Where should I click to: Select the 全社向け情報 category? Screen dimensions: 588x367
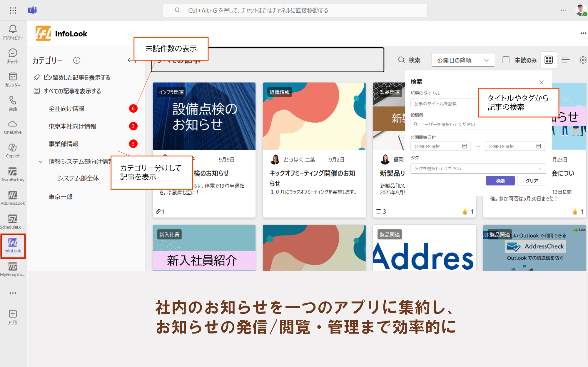click(x=66, y=109)
